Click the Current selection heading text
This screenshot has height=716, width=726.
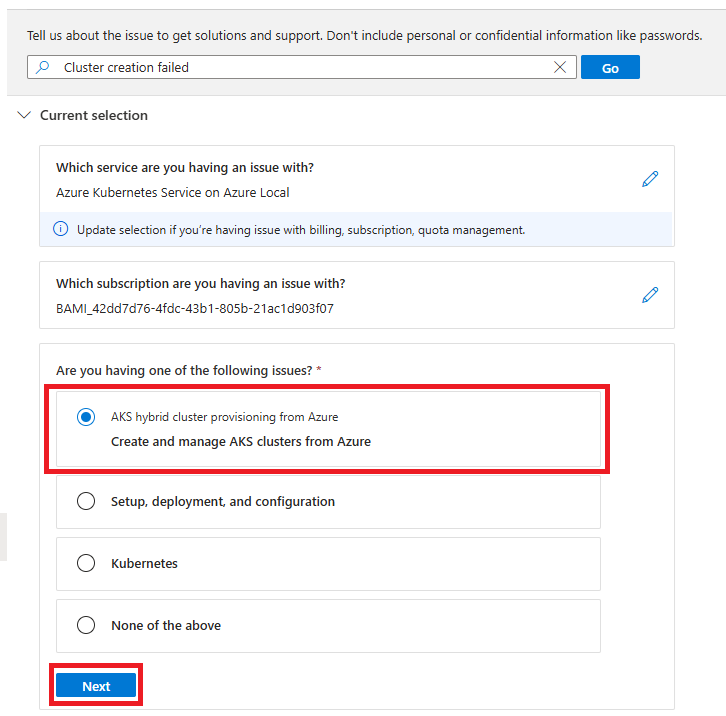[x=93, y=116]
